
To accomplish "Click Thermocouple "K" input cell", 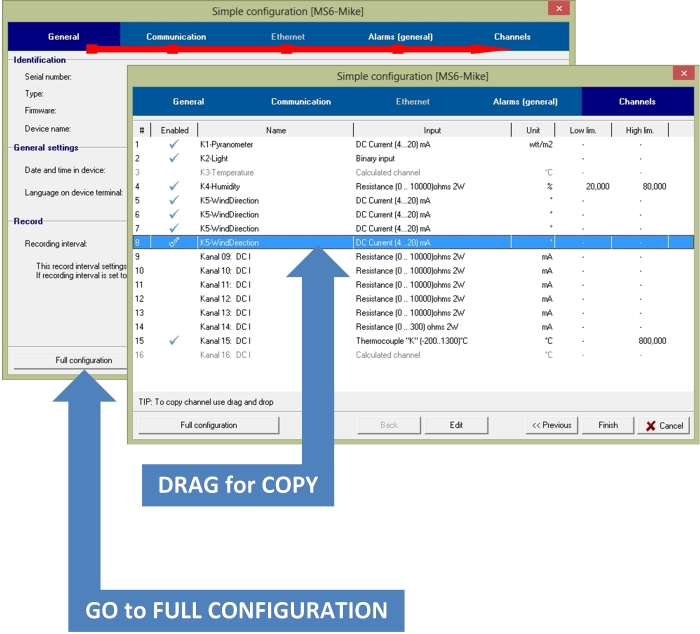I will (412, 341).
